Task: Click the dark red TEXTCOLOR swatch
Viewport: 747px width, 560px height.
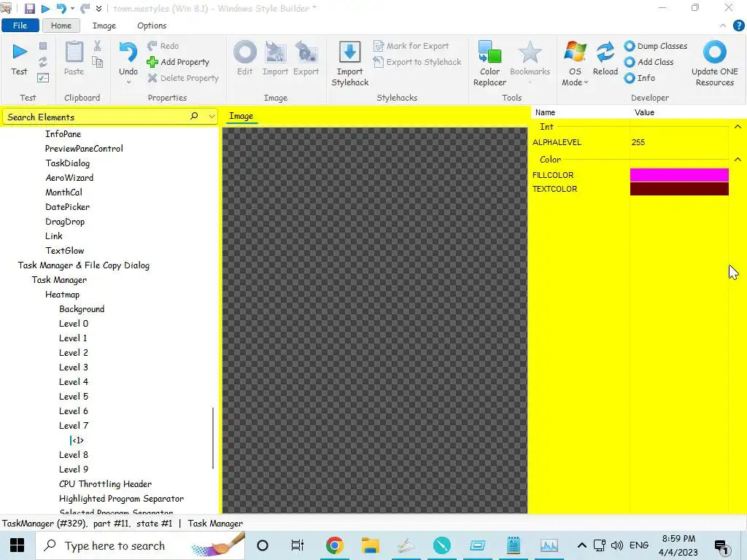Action: coord(679,189)
